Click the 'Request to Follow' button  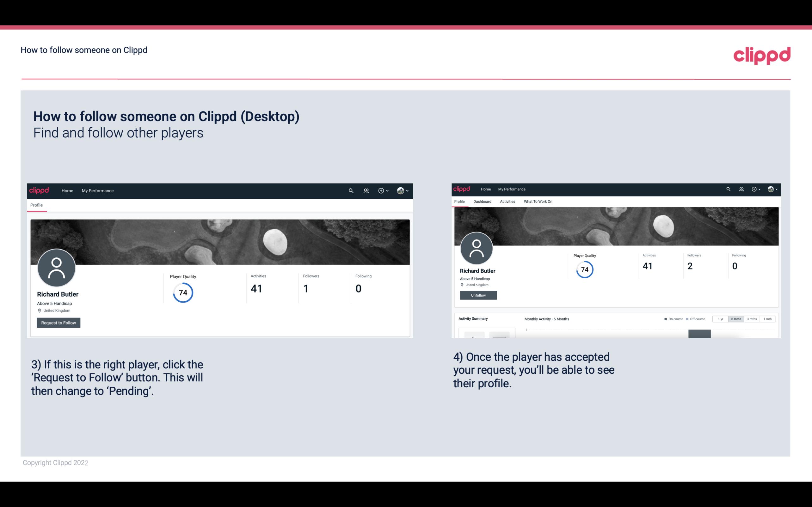pyautogui.click(x=58, y=322)
